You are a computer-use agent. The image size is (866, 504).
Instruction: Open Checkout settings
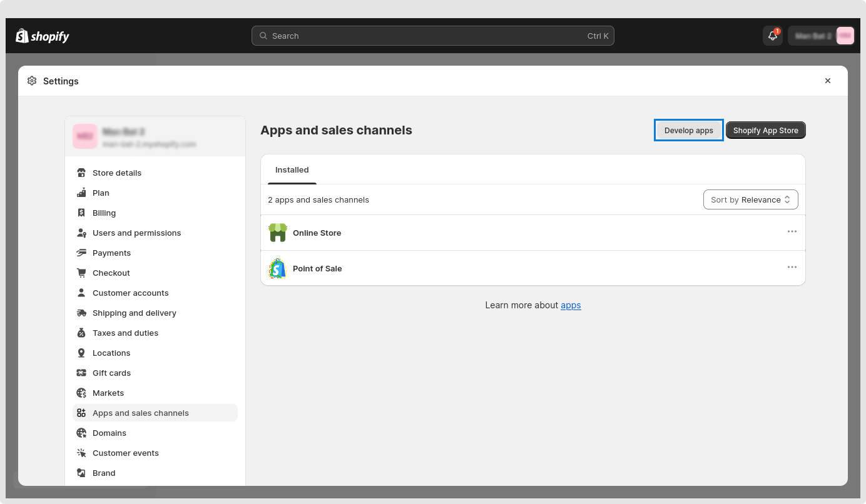coord(155,273)
